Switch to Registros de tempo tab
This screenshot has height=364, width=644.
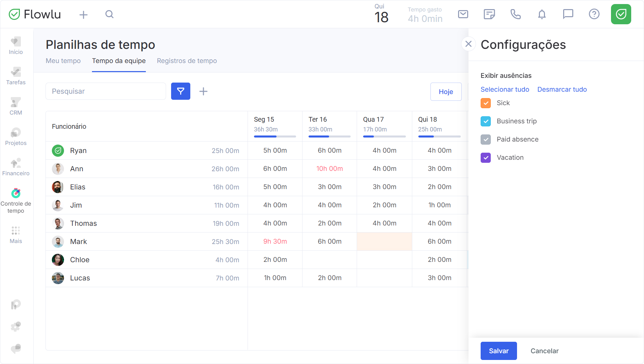tap(187, 61)
